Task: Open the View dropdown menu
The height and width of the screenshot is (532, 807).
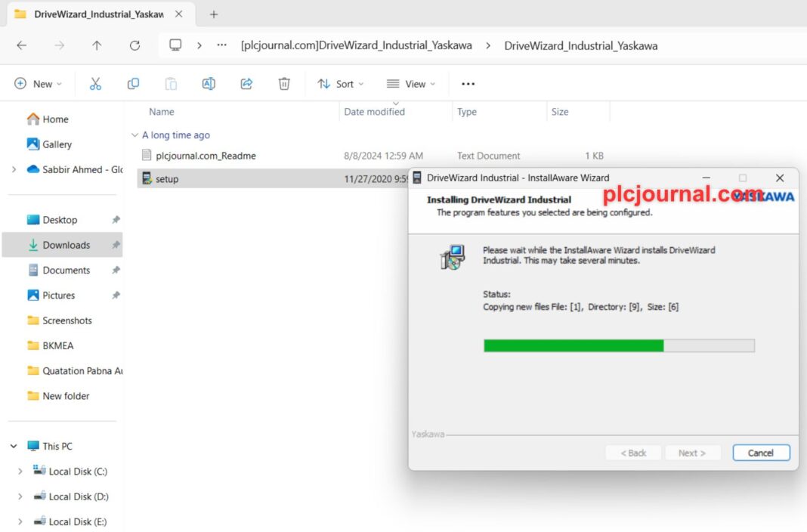Action: pyautogui.click(x=411, y=84)
